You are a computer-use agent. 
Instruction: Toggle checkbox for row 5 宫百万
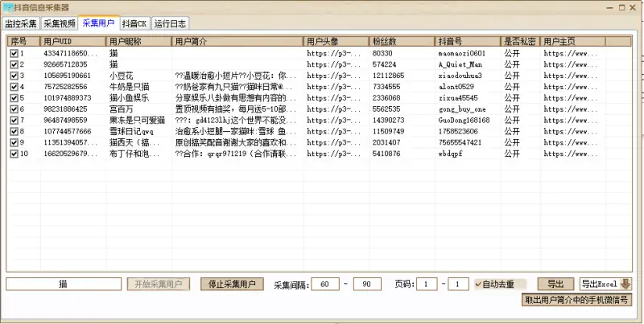(x=14, y=109)
